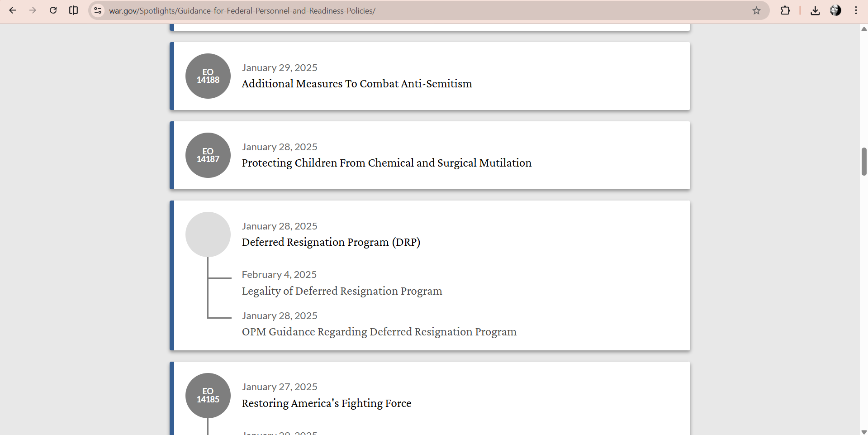Open the side panel split view icon

[x=73, y=10]
